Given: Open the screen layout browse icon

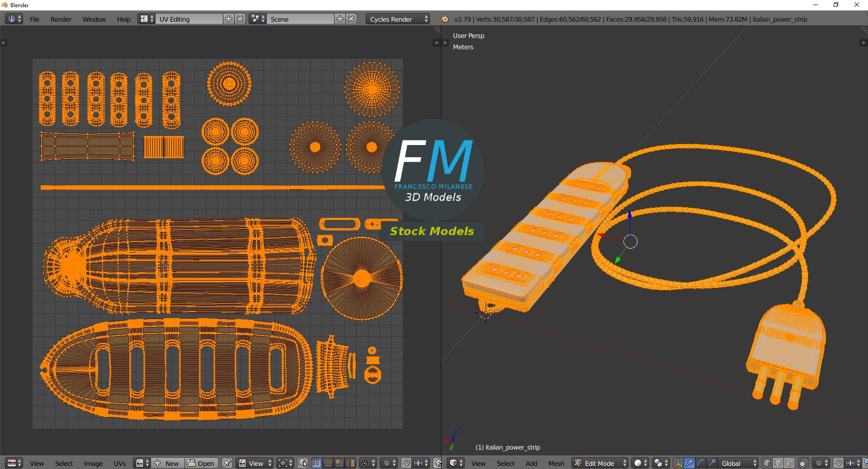Looking at the screenshot, I should coord(146,19).
